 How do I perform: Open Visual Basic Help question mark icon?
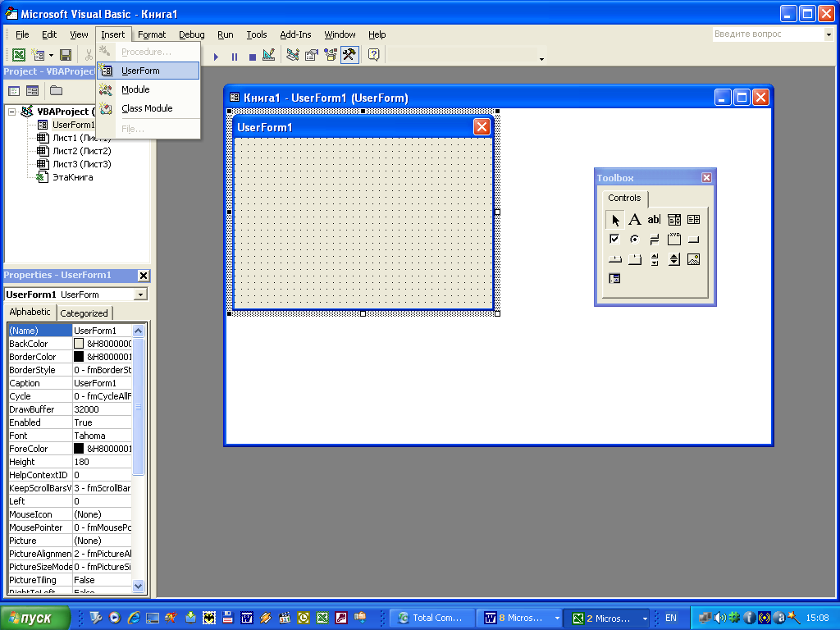click(x=374, y=55)
